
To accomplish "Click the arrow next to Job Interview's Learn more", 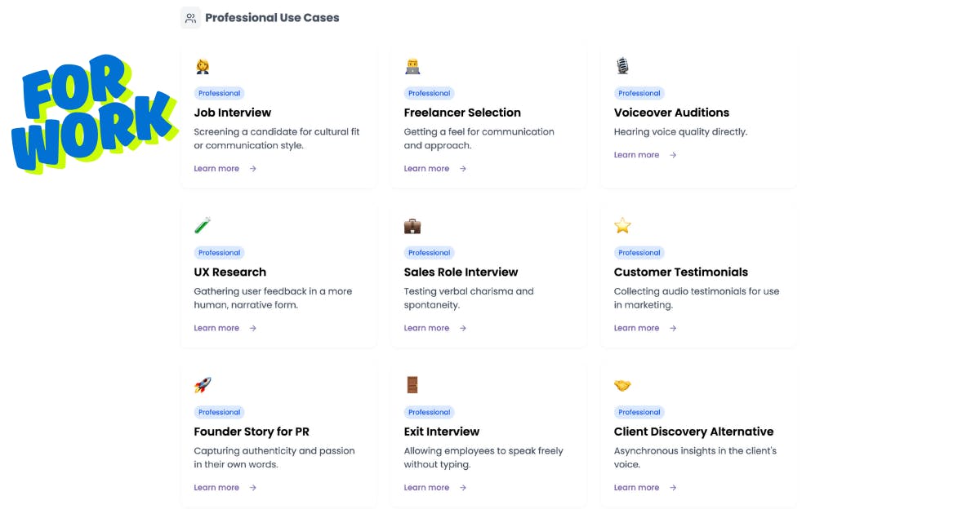I will pyautogui.click(x=253, y=169).
